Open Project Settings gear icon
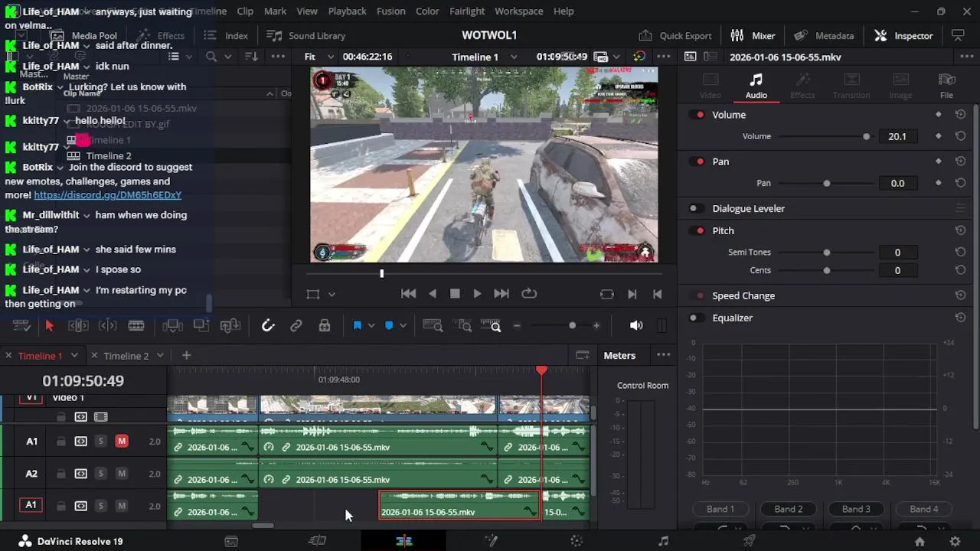This screenshot has width=980, height=551. coord(955,541)
